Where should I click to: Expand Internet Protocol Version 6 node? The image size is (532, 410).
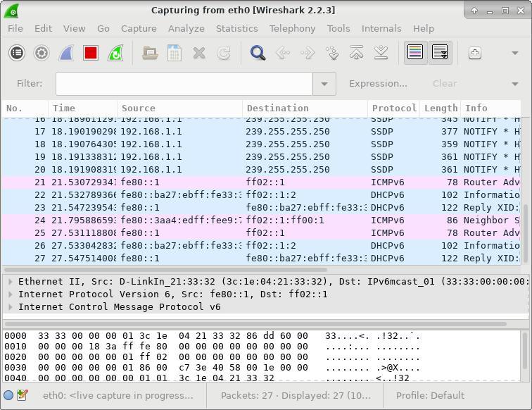pyautogui.click(x=11, y=294)
